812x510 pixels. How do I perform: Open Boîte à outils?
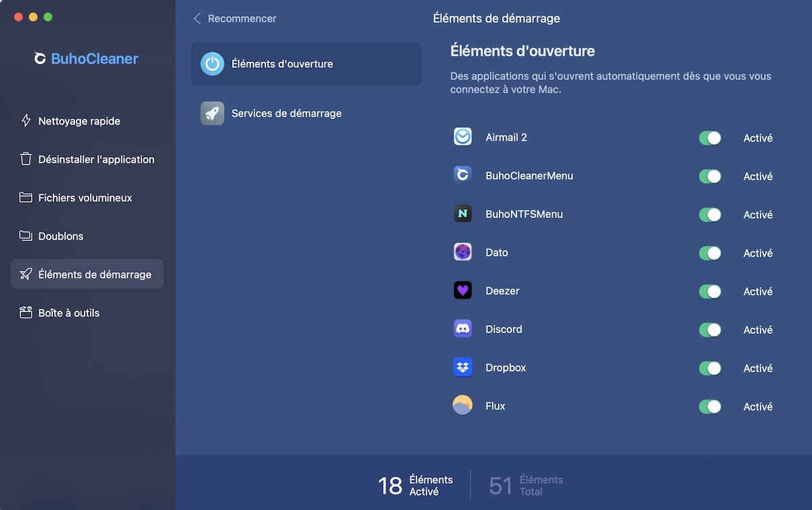87,313
